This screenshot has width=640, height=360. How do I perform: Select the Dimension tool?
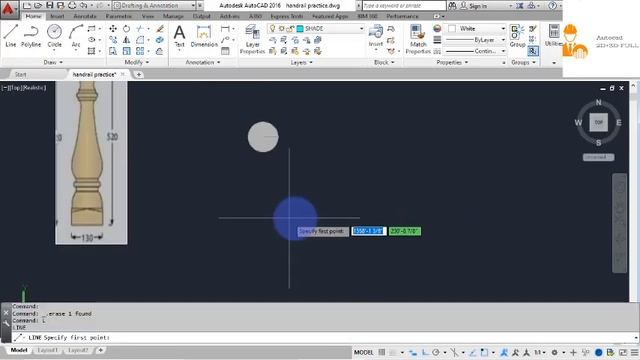(x=204, y=36)
